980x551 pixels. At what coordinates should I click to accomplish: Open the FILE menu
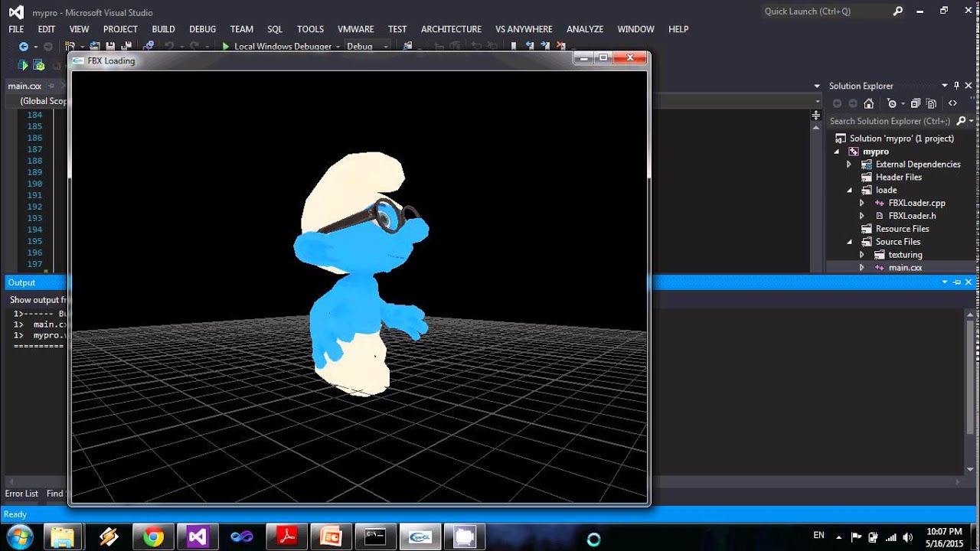[16, 29]
